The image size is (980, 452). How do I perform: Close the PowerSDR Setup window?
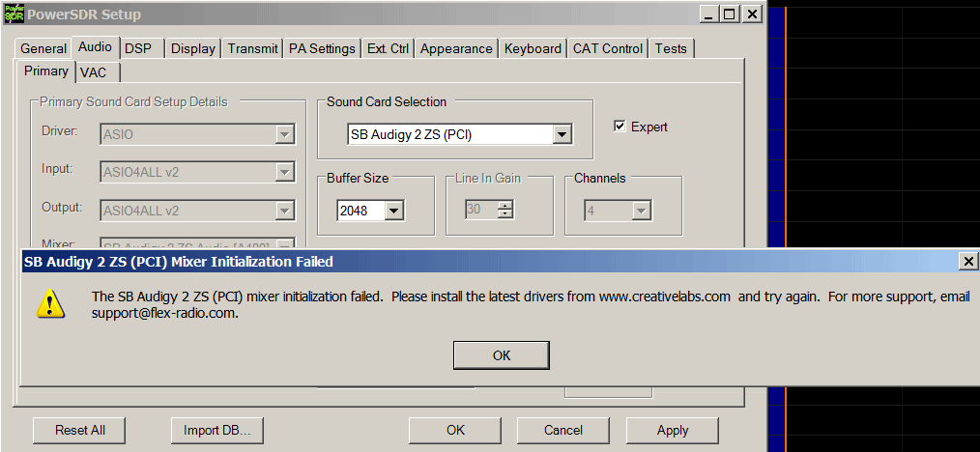pos(752,14)
